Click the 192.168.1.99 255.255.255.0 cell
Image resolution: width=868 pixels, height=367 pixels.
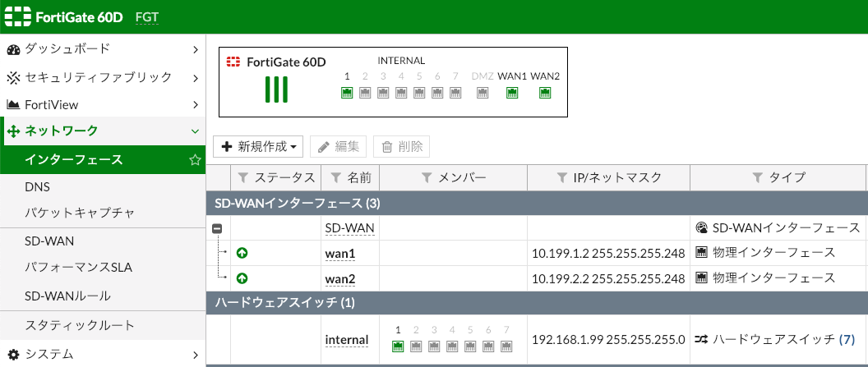608,339
